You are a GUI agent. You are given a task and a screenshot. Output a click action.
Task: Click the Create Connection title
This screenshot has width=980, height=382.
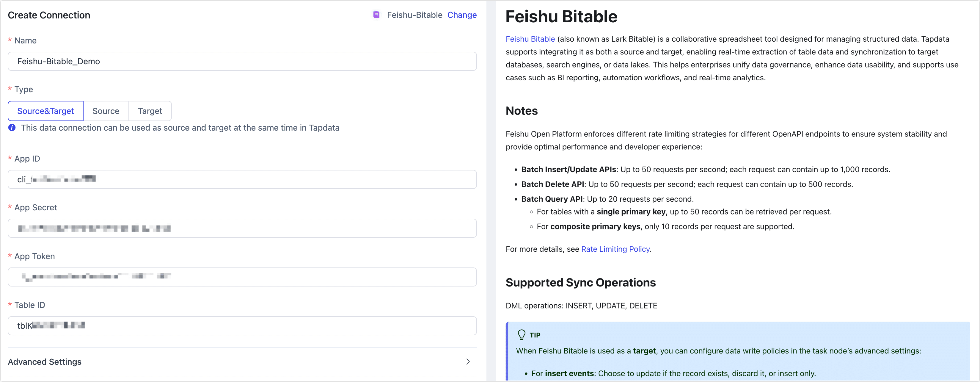point(49,15)
